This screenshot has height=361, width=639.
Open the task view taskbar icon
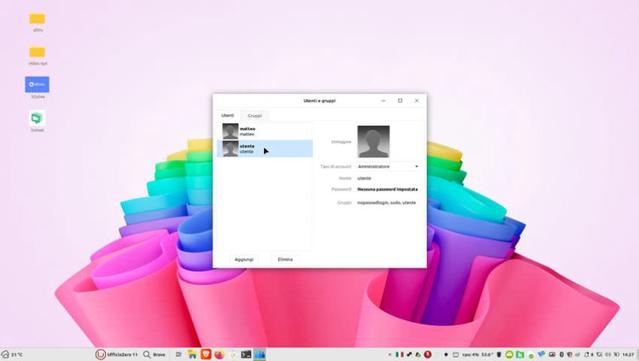(x=178, y=354)
